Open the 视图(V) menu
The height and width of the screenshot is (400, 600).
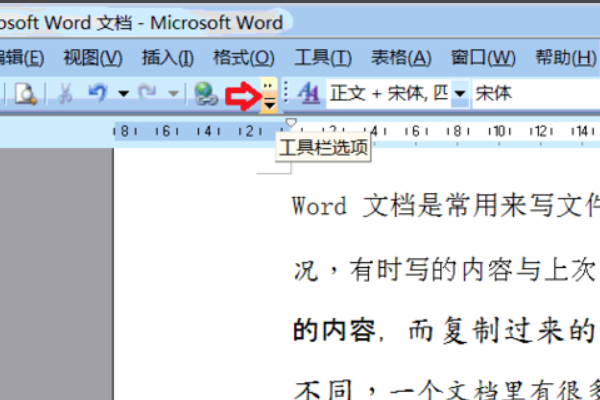(x=93, y=58)
